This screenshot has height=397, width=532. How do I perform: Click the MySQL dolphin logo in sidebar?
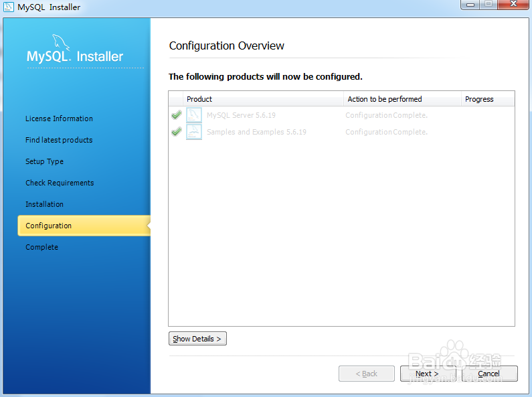tap(61, 42)
